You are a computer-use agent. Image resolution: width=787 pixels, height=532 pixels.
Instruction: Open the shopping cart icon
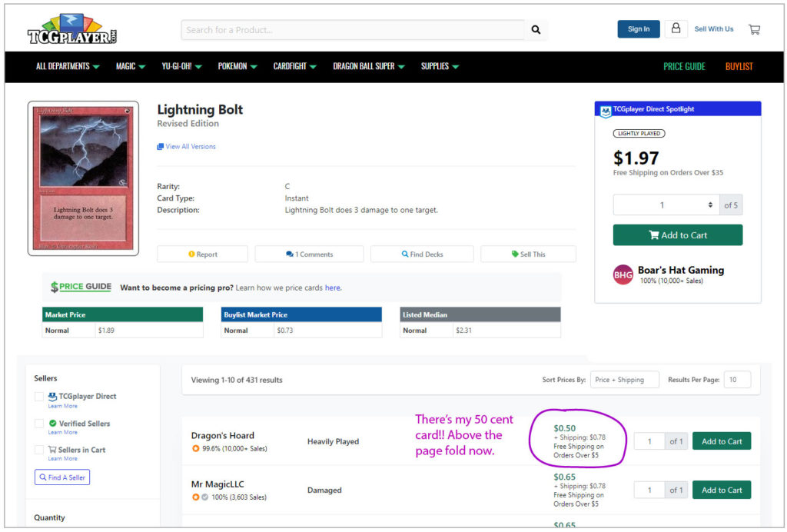point(754,30)
